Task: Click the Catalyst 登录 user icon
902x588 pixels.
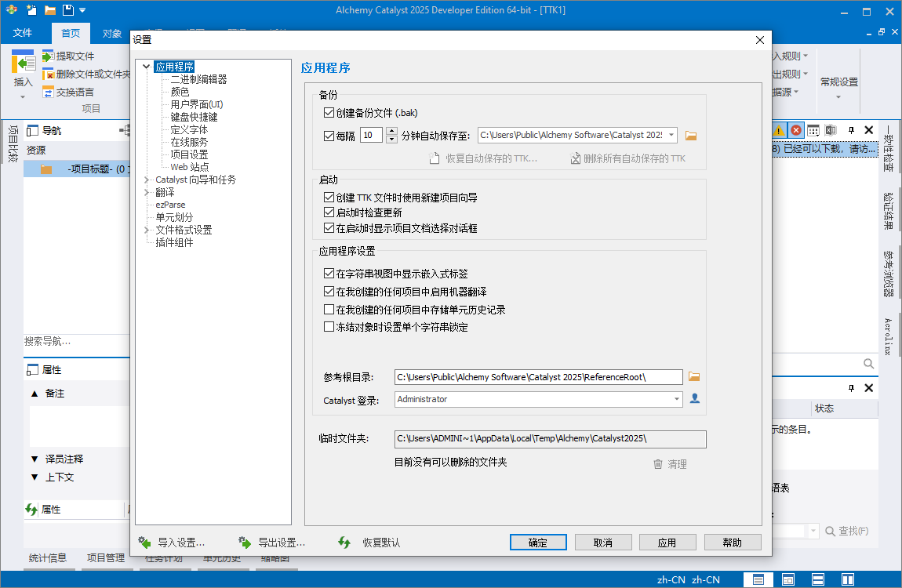Action: pos(695,398)
